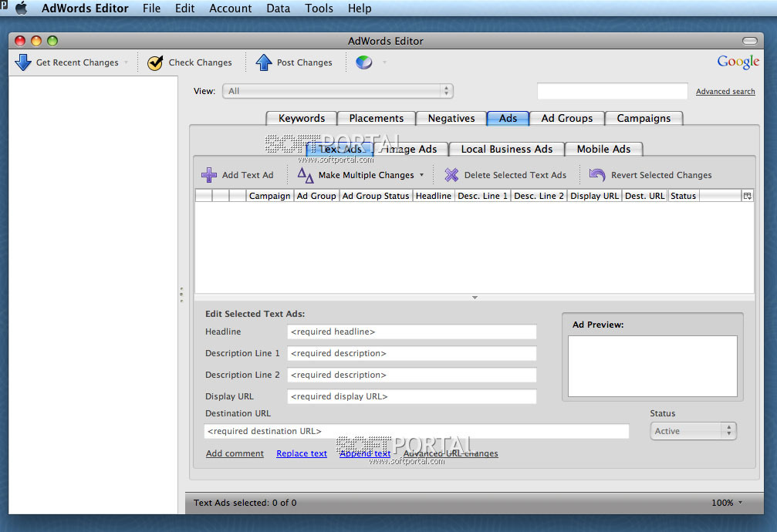Viewport: 777px width, 532px height.
Task: Click the Post Changes button label
Action: tap(304, 62)
